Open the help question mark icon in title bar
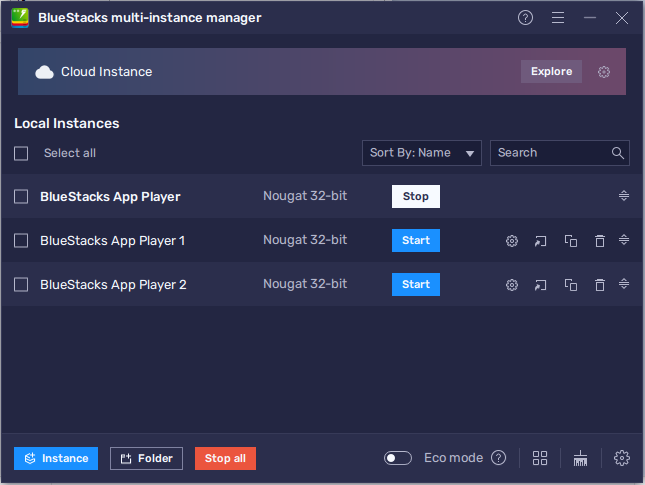This screenshot has height=485, width=645. coord(525,18)
